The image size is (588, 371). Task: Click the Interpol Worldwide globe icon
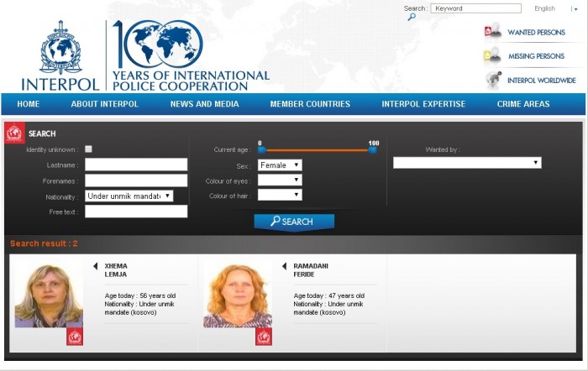[493, 80]
